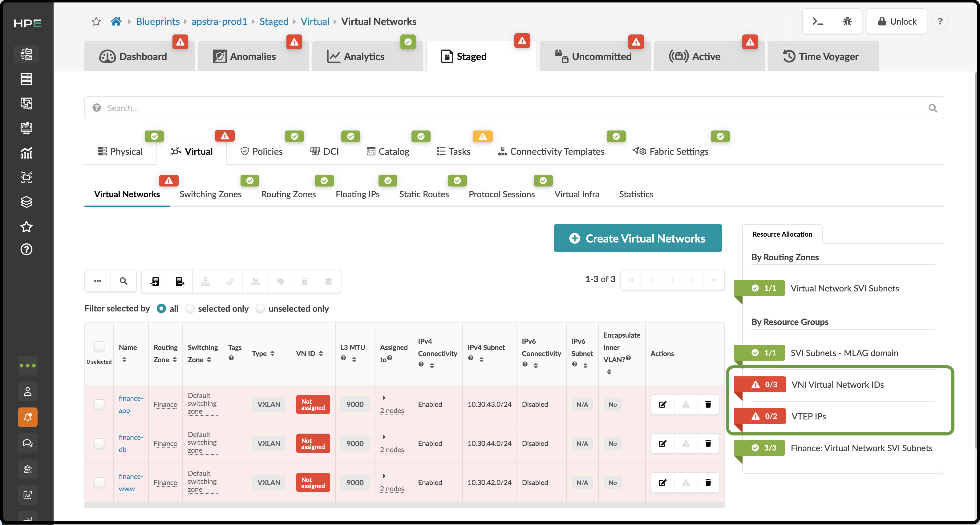The width and height of the screenshot is (980, 525).
Task: Edit the finance-www virtual network
Action: click(x=663, y=483)
